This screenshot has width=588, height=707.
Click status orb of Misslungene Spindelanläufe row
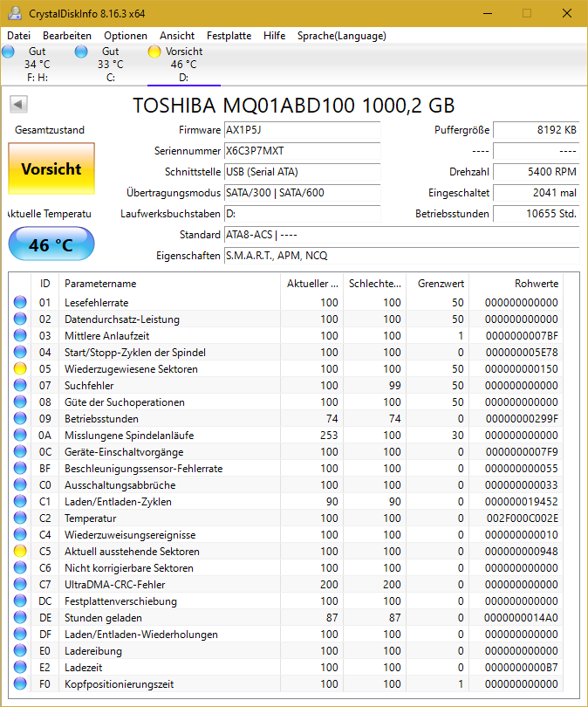coord(20,435)
